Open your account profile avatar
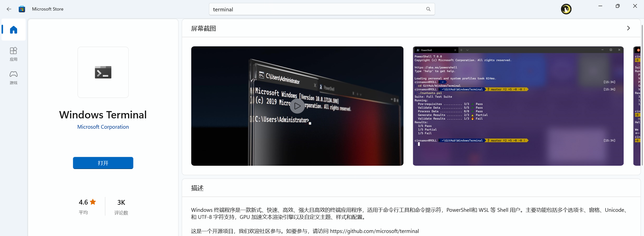The height and width of the screenshot is (236, 644). pos(566,9)
